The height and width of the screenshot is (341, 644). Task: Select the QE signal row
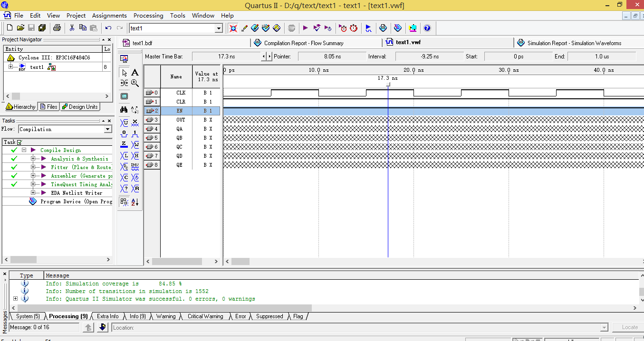click(x=182, y=165)
